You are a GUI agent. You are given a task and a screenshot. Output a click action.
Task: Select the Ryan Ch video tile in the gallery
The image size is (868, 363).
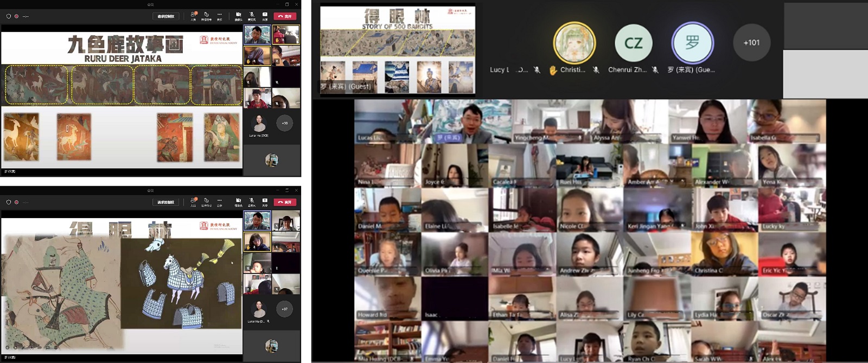click(x=658, y=341)
